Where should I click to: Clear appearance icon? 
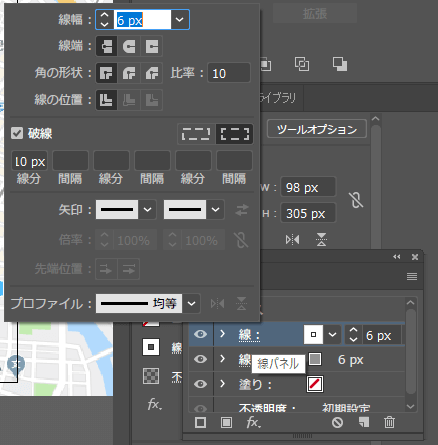(337, 423)
